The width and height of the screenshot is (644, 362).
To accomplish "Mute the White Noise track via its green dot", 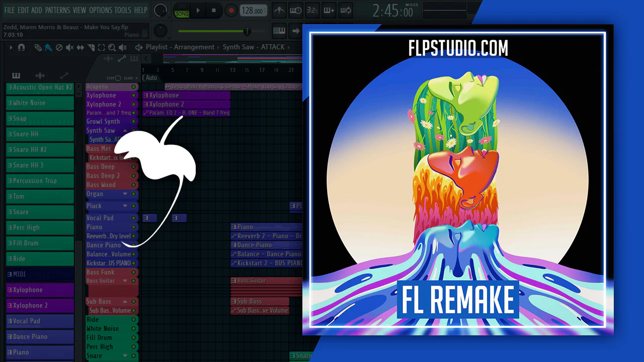I will click(133, 329).
